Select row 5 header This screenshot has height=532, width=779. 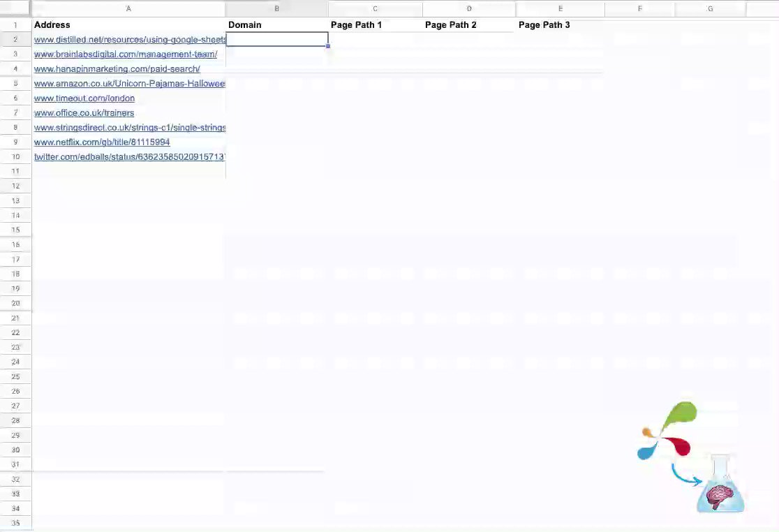click(15, 84)
